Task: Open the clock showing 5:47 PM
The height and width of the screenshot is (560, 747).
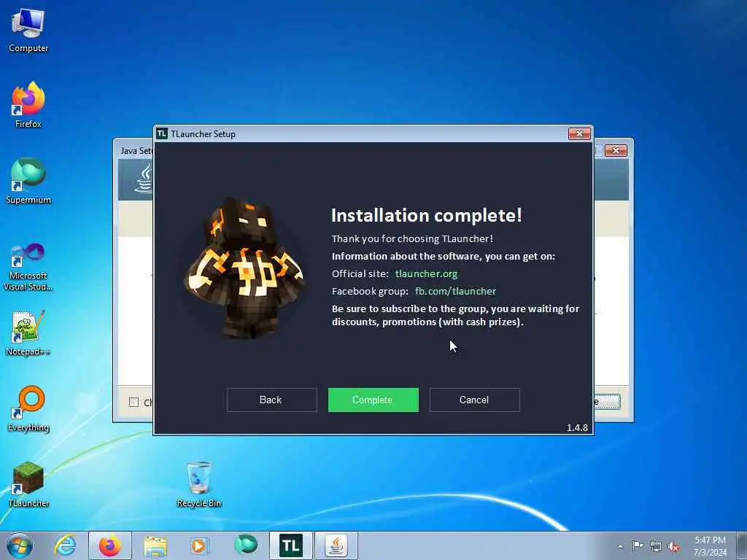Action: point(710,546)
